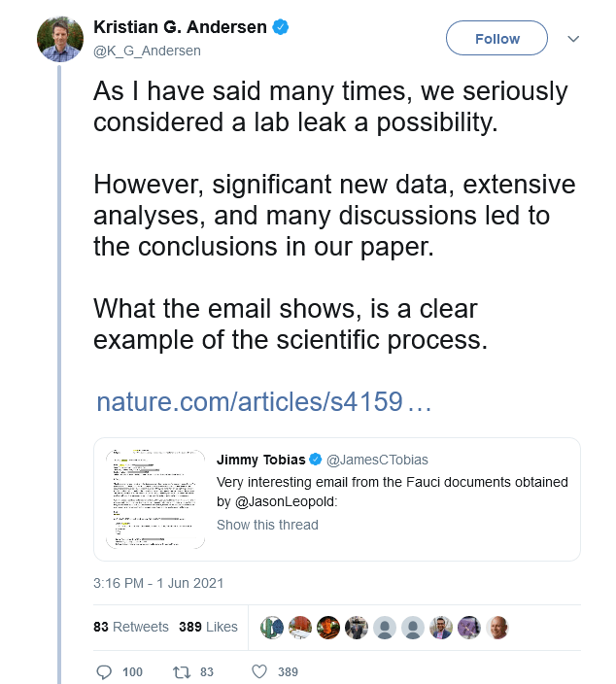
Task: Click "Show this thread" link
Action: (267, 525)
